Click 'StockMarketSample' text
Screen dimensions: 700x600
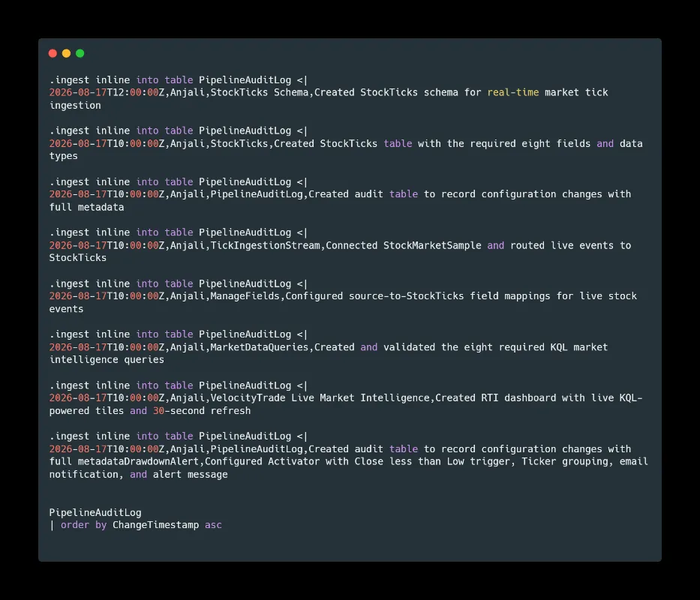[x=432, y=245]
